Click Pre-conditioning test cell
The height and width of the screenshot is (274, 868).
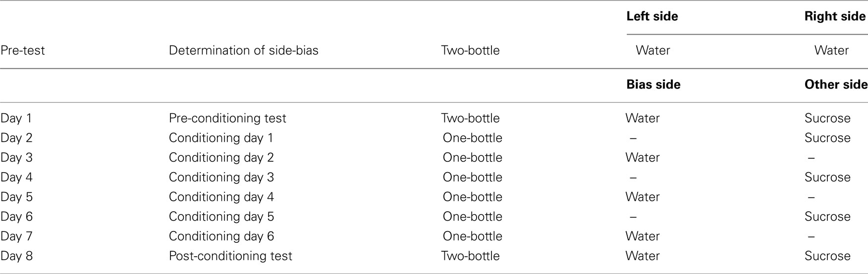pyautogui.click(x=227, y=119)
